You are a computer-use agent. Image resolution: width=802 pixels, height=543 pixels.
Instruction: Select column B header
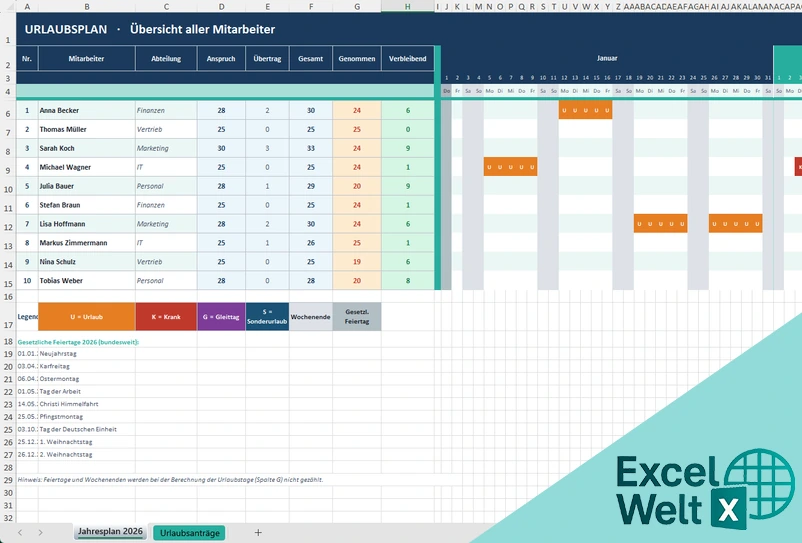(87, 6)
